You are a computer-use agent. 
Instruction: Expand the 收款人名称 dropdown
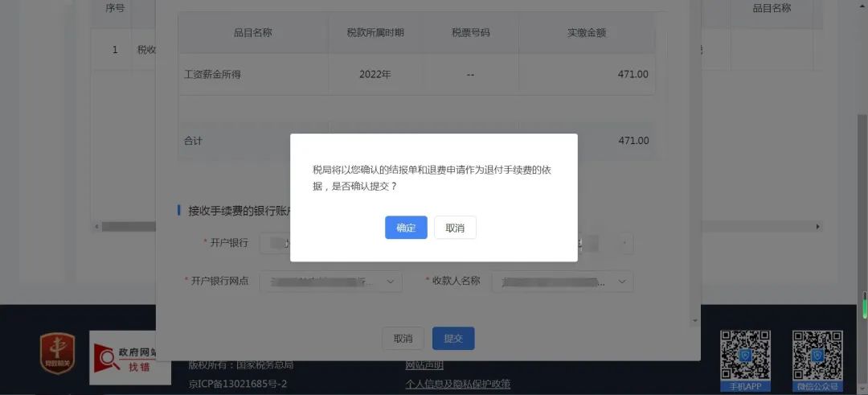(x=563, y=282)
